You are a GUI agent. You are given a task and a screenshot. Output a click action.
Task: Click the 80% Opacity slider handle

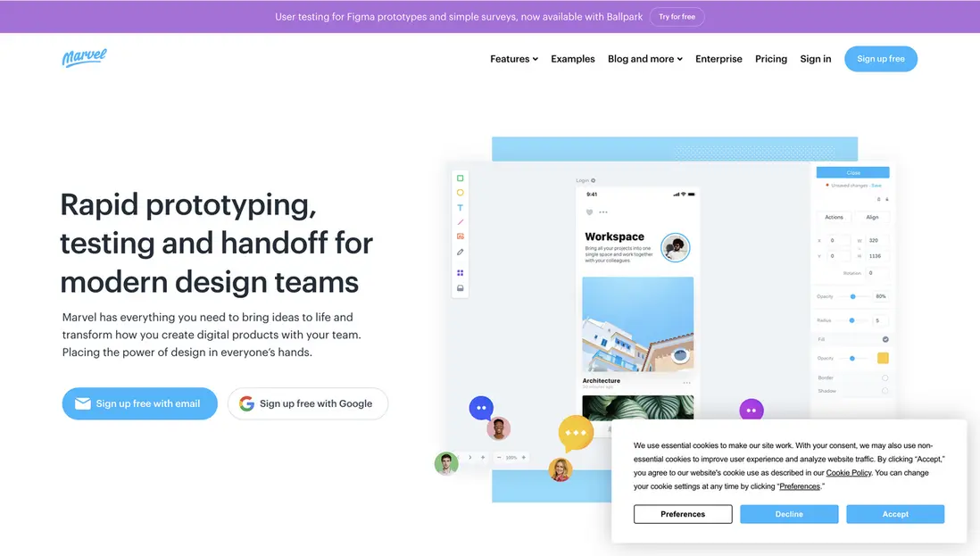(852, 296)
